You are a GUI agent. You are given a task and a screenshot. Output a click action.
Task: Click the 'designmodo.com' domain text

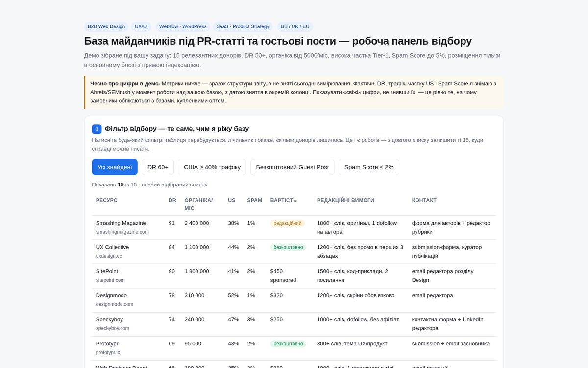coord(114,304)
